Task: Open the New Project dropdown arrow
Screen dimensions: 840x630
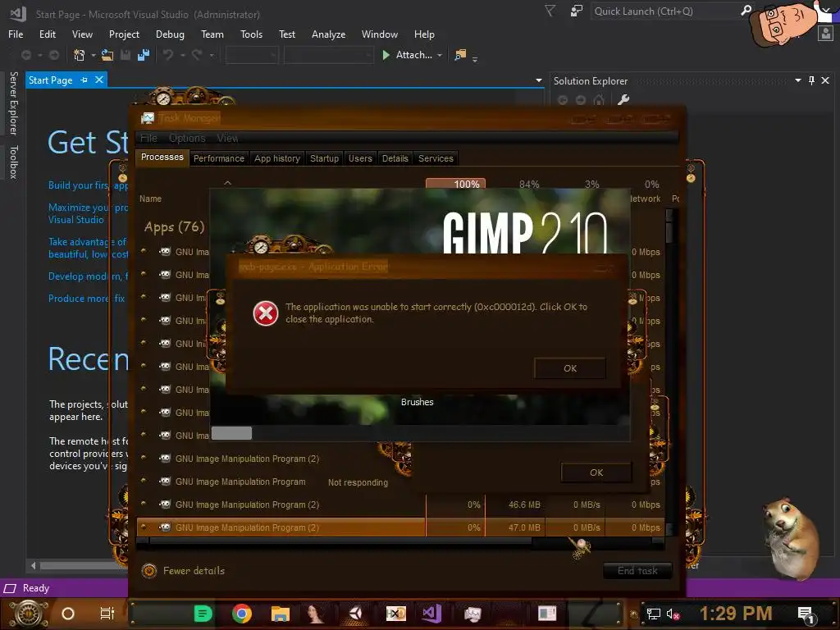Action: [x=94, y=55]
